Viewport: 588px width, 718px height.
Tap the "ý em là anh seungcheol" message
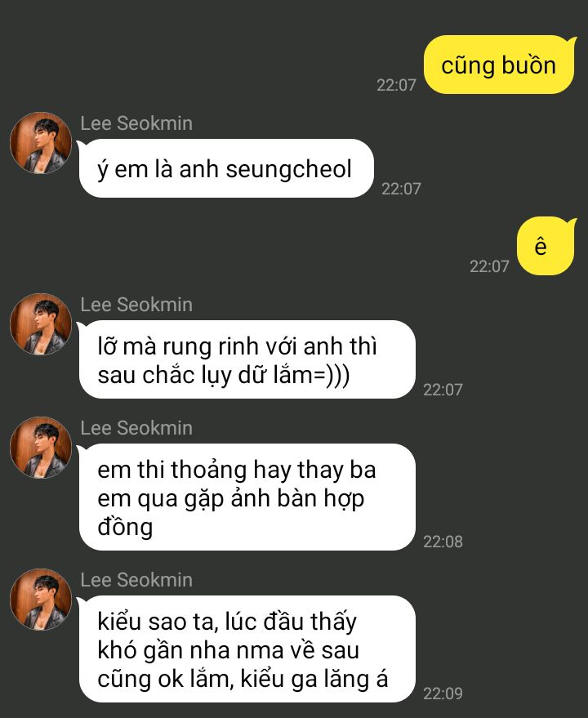click(x=226, y=168)
